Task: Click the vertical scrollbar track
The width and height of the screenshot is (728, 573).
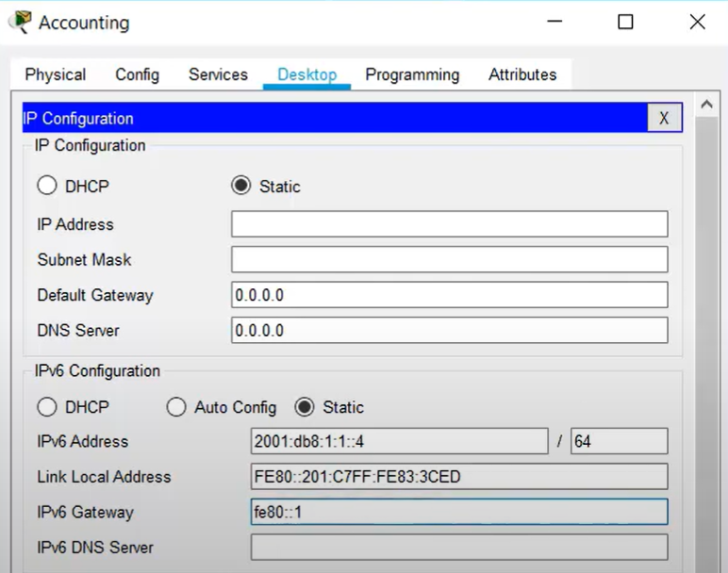Action: (x=706, y=343)
